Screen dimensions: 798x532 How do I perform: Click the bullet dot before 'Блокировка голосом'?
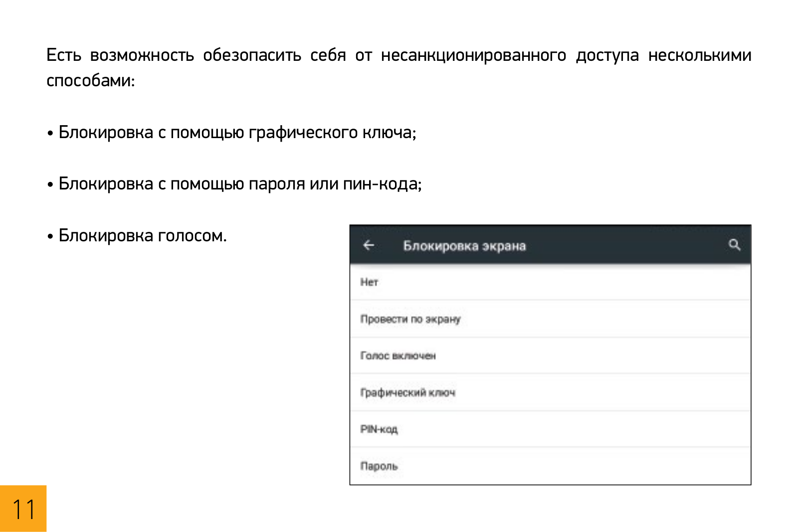(50, 236)
